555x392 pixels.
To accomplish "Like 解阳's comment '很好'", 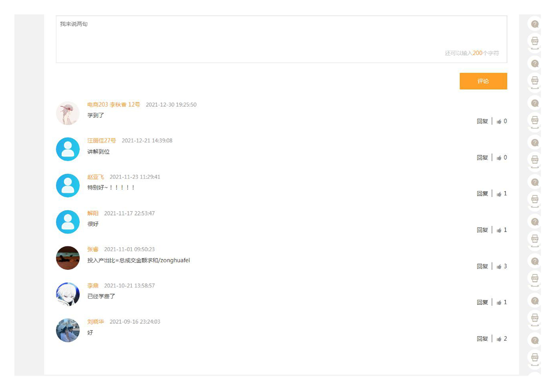I will click(499, 230).
